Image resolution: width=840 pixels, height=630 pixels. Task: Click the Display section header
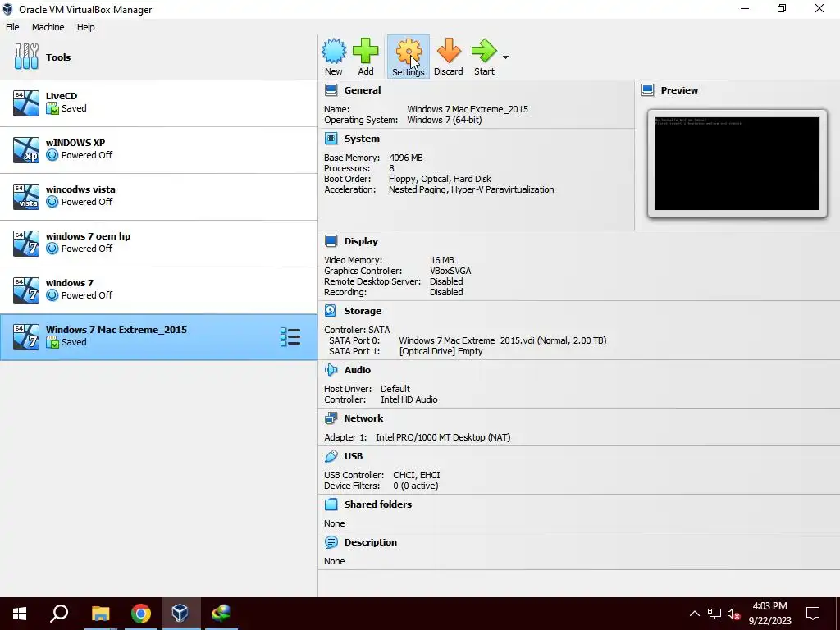point(361,241)
